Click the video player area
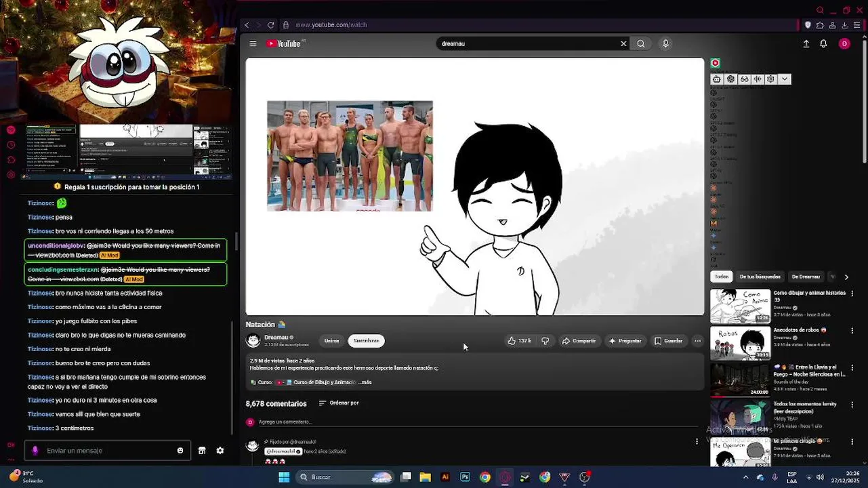This screenshot has height=488, width=868. (x=475, y=186)
